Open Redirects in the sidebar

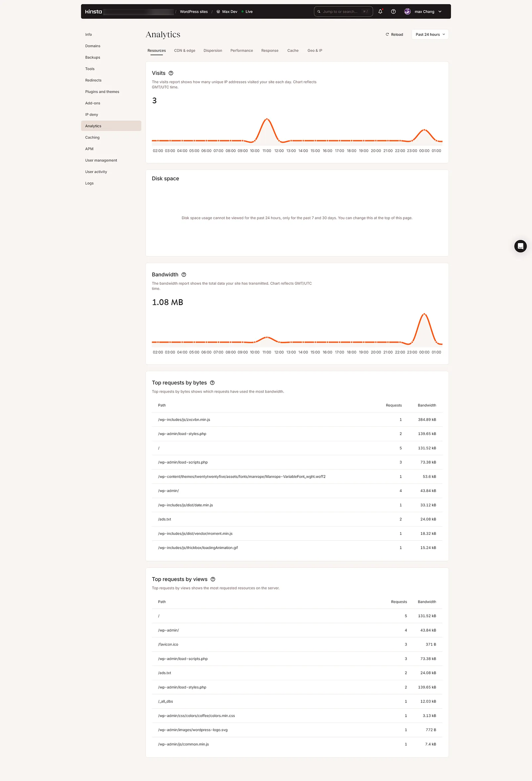[111, 80]
